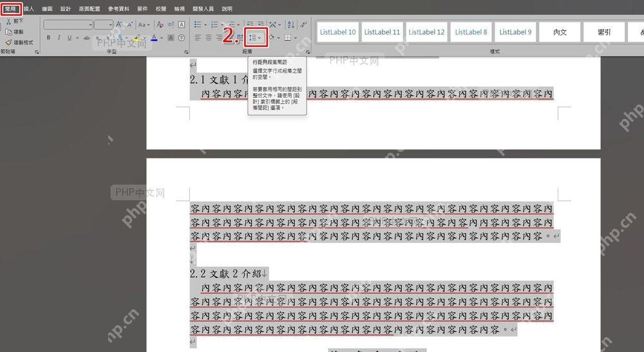The height and width of the screenshot is (352, 644).
Task: Click the Distributed alignment icon
Action: 240,38
